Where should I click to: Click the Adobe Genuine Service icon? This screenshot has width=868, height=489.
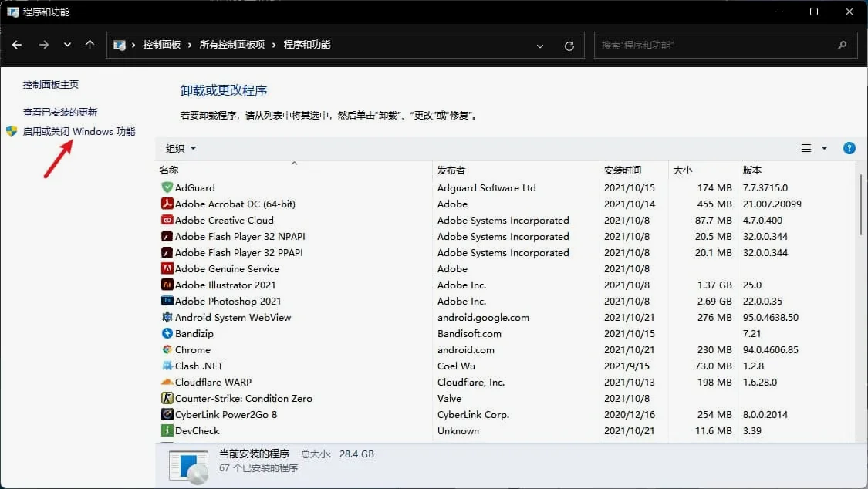167,268
